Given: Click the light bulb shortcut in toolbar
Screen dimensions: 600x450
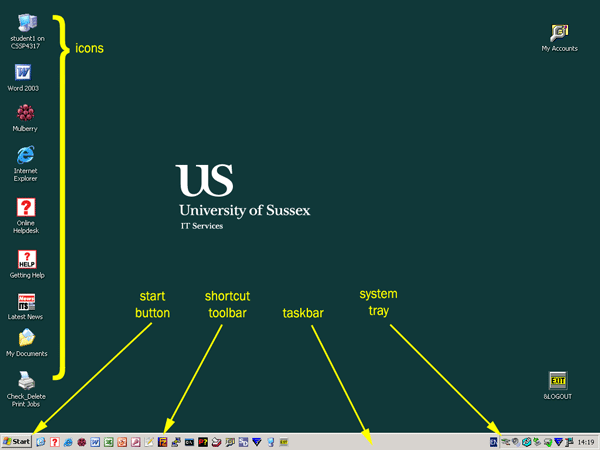Looking at the screenshot, I should click(271, 442).
